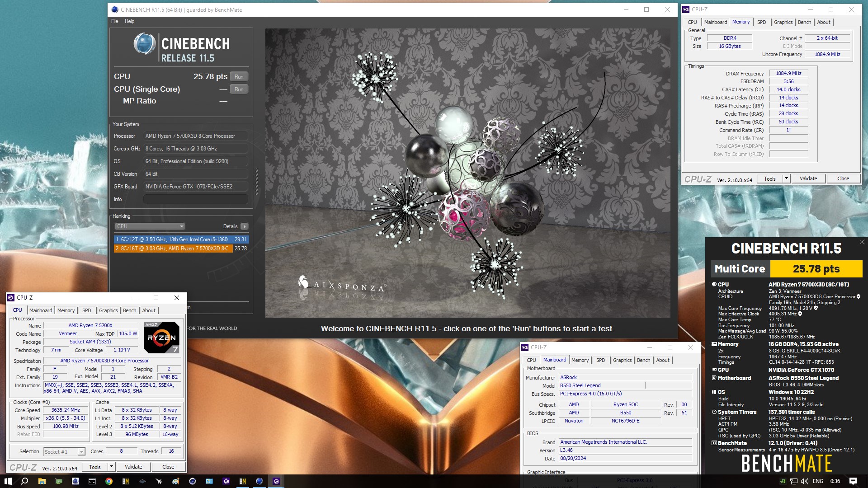Open Mainboard tab in bottom-left CPU-Z window
868x488 pixels.
tap(41, 310)
